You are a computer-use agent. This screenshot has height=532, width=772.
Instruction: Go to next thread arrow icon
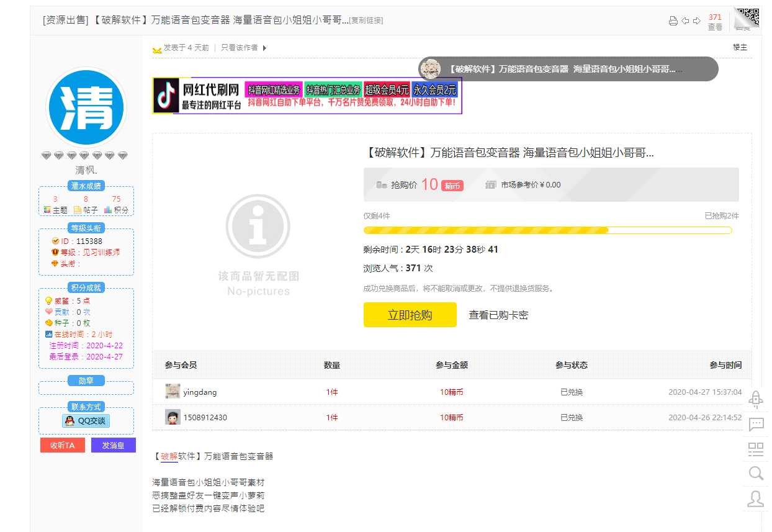pyautogui.click(x=697, y=21)
